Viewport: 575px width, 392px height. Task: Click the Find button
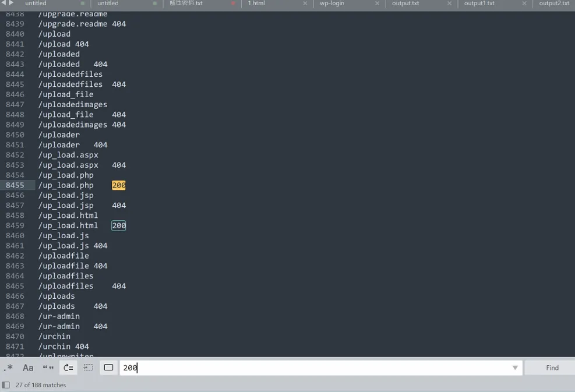pos(552,368)
